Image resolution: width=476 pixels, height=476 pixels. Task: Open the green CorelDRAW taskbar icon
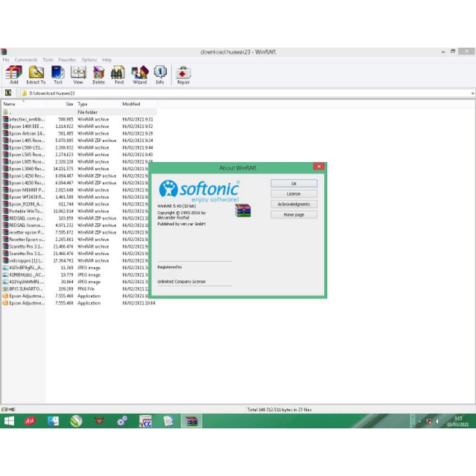tap(76, 421)
